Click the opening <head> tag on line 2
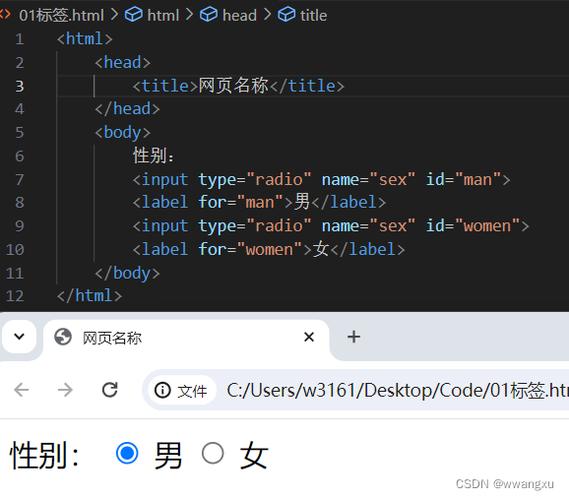 [x=123, y=62]
